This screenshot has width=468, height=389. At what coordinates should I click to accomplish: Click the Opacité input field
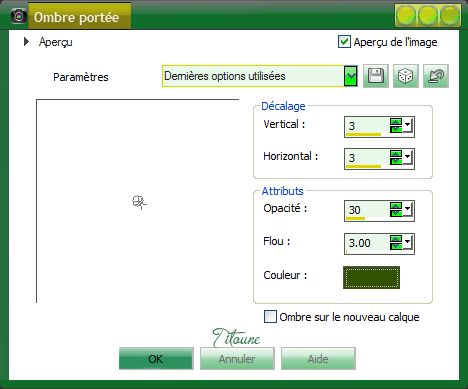click(x=367, y=209)
